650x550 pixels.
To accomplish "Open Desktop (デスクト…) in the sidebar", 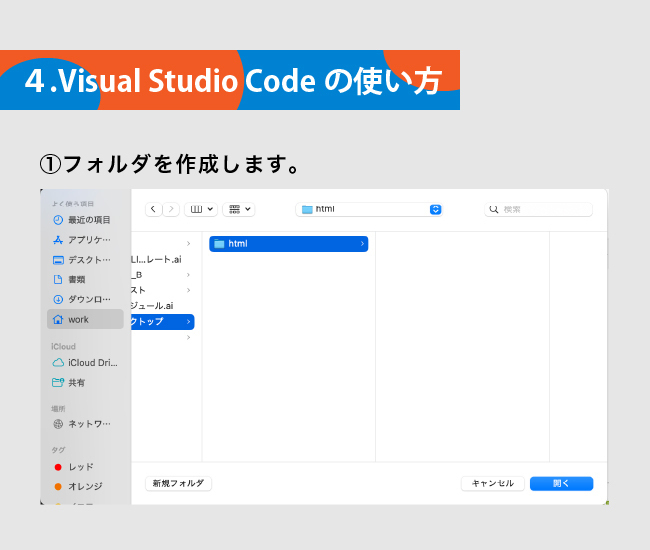I will (x=82, y=260).
